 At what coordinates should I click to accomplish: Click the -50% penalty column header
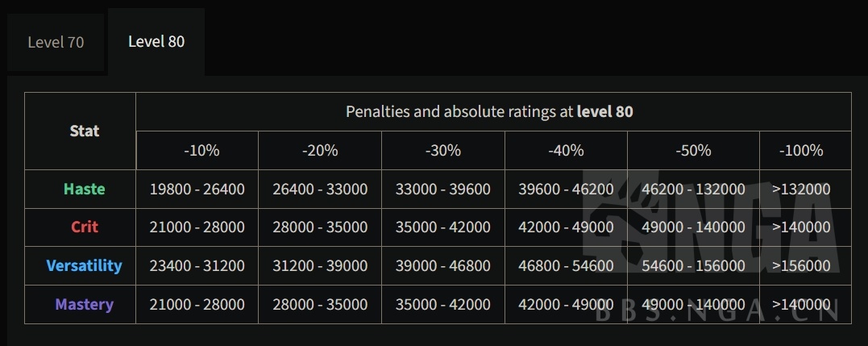coord(693,151)
